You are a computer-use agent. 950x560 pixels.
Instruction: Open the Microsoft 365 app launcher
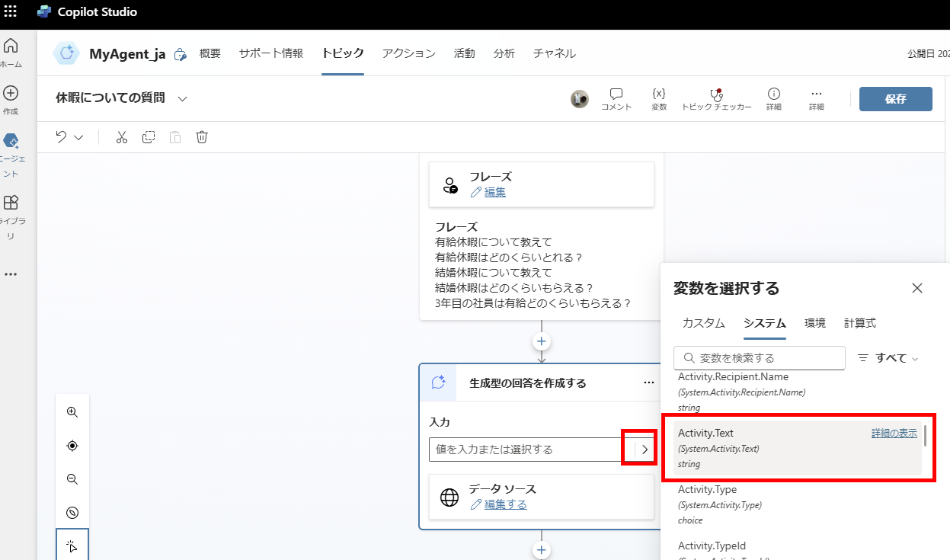(x=10, y=11)
